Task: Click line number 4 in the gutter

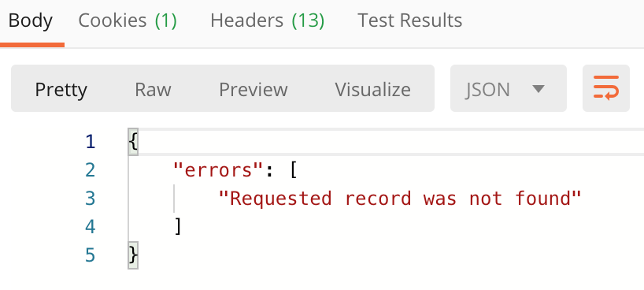Action: tap(91, 227)
